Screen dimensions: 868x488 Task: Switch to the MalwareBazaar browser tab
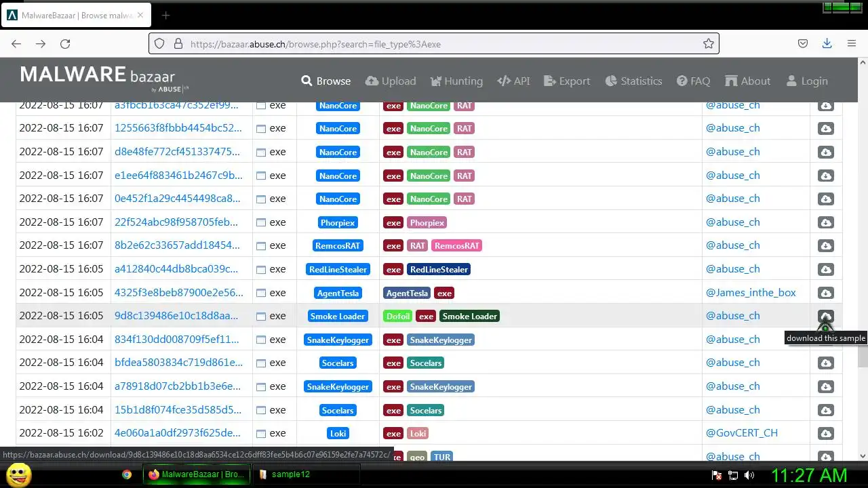(76, 15)
